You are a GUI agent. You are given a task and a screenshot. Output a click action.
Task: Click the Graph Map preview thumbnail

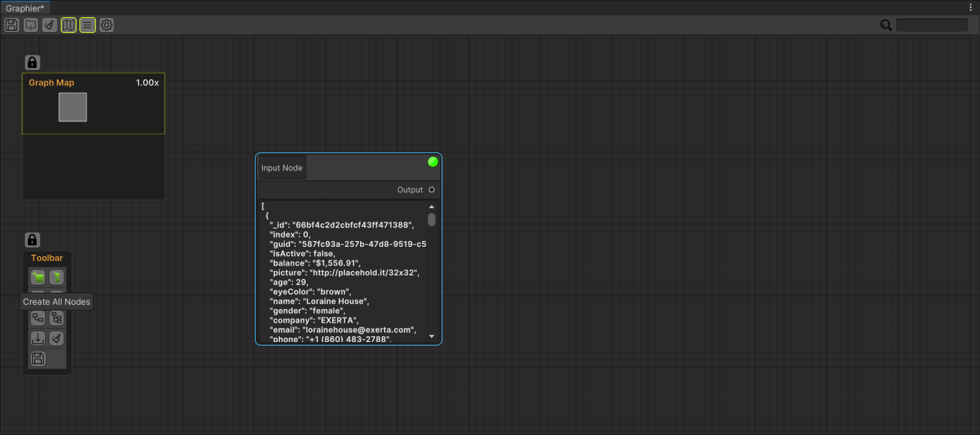pos(72,107)
